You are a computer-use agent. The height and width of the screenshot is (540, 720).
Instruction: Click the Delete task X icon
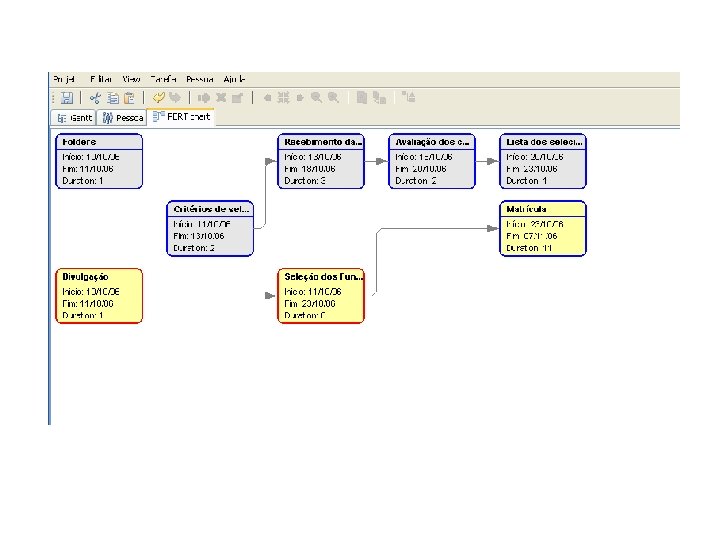coord(221,97)
